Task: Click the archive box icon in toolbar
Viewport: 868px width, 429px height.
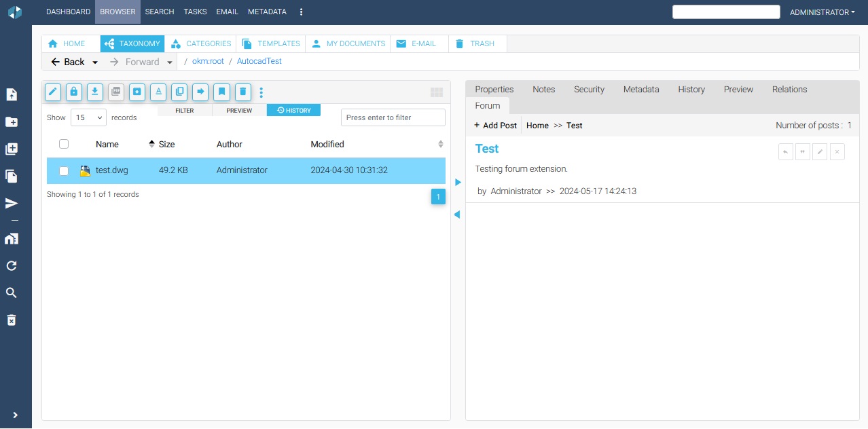Action: (137, 92)
